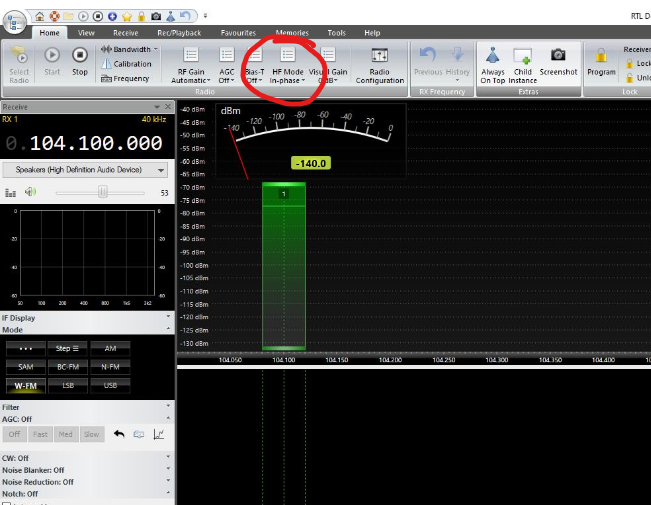
Task: Select the N-FM mode button
Action: click(x=110, y=367)
